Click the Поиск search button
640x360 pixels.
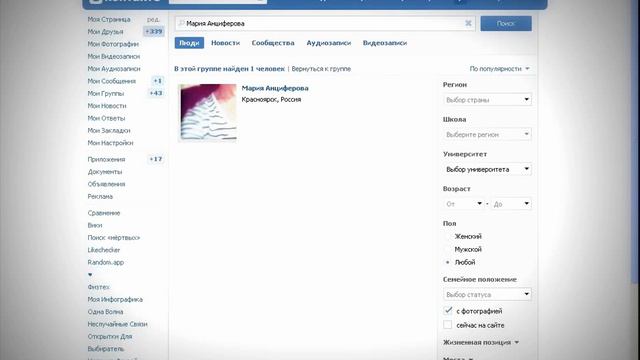[506, 24]
